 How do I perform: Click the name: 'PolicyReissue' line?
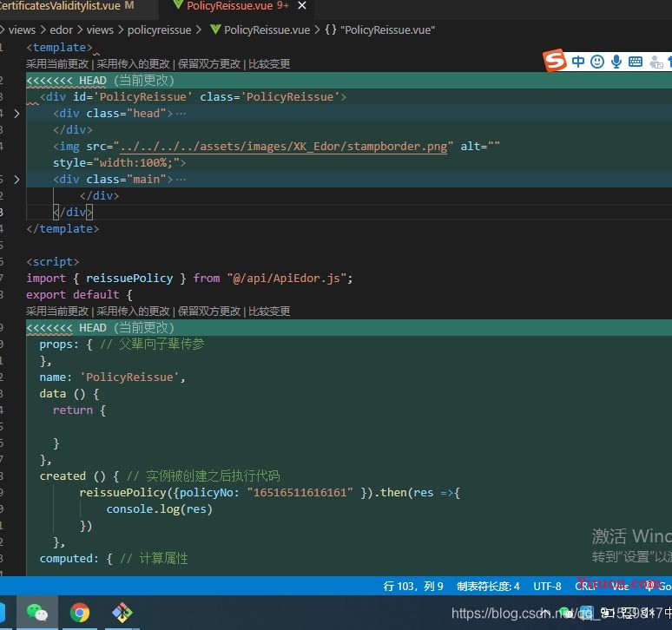112,377
